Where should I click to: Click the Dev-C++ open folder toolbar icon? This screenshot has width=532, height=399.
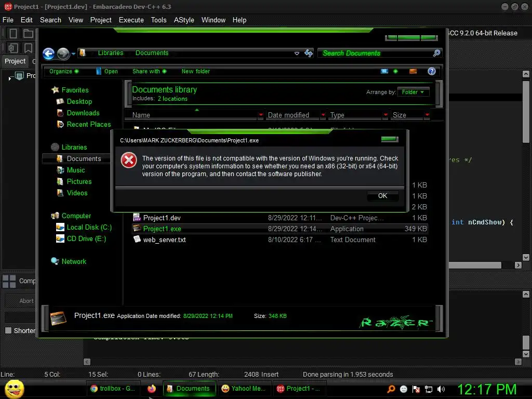[28, 33]
